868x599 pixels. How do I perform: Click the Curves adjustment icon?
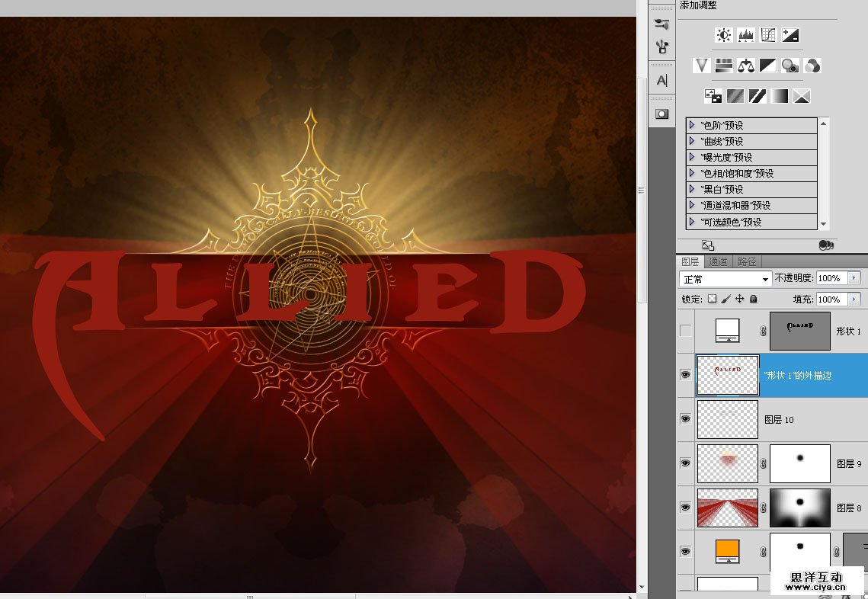click(x=768, y=35)
